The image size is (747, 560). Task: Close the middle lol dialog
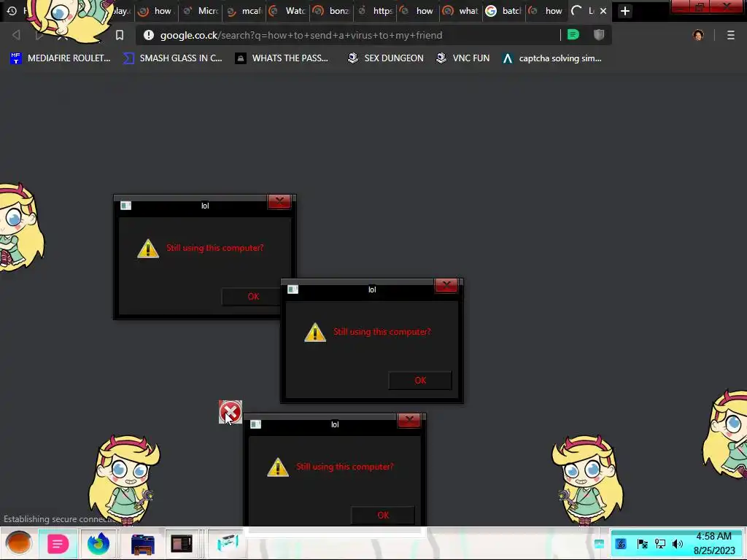[446, 285]
